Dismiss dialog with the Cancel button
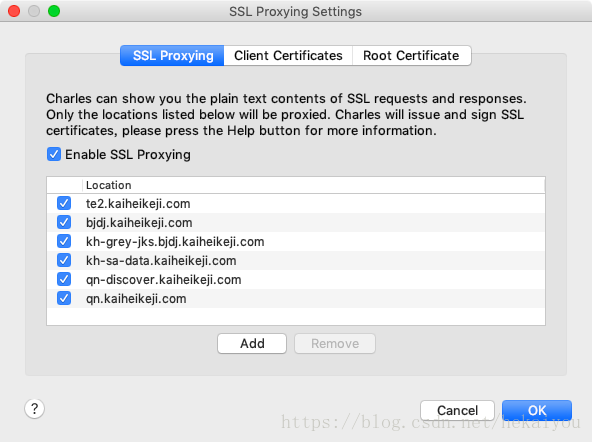Viewport: 592px width, 442px height. (x=457, y=410)
